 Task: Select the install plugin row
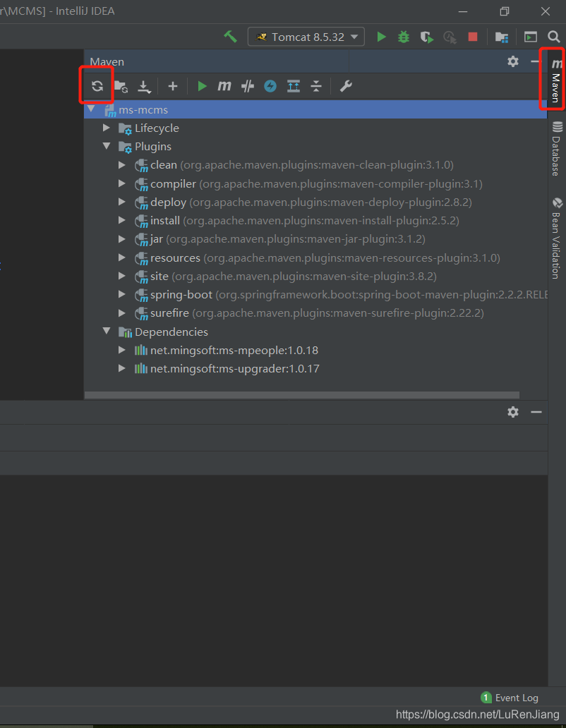coord(315,221)
